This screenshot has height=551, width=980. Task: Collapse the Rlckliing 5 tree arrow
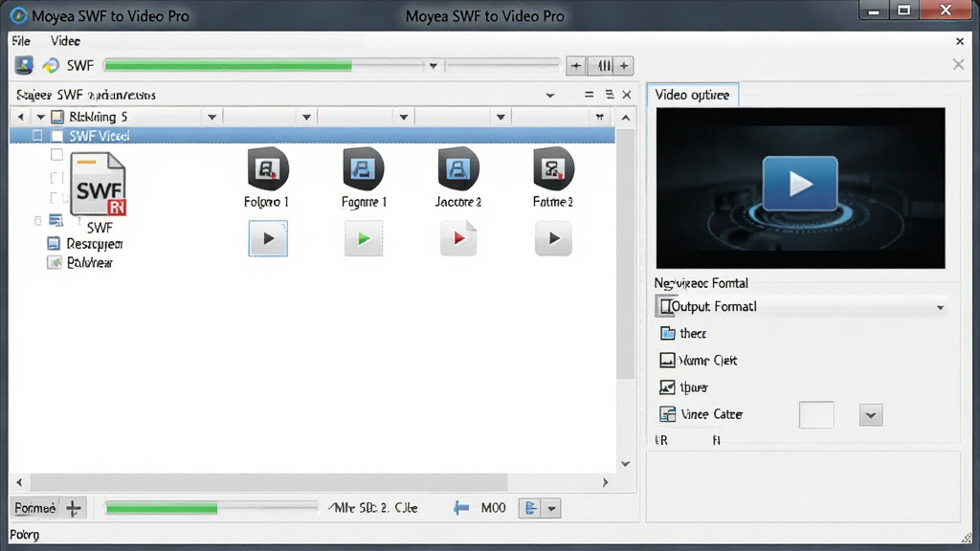[x=40, y=117]
